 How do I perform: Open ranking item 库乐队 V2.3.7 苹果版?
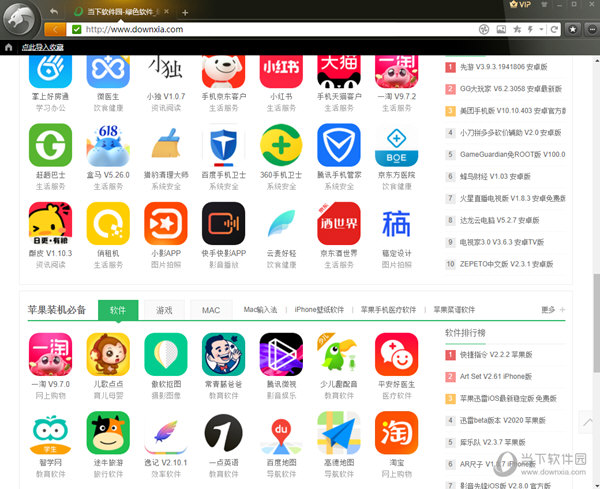[492, 442]
